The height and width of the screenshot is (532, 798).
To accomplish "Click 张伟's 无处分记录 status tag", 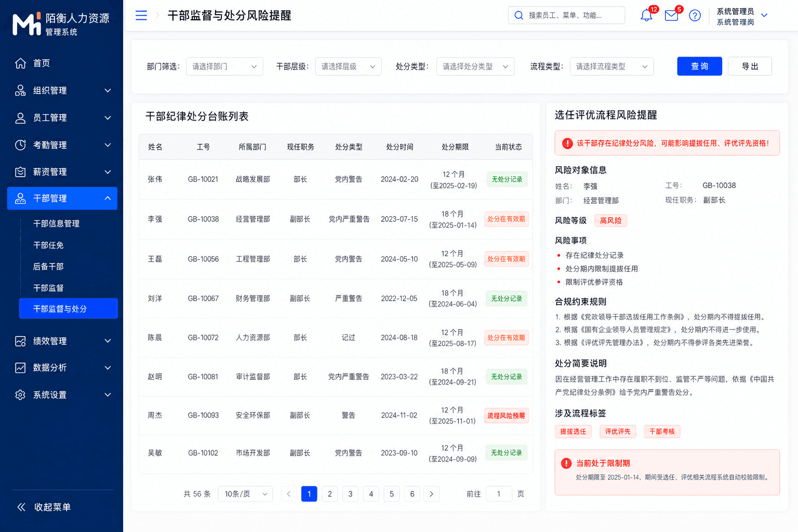I will coord(507,179).
